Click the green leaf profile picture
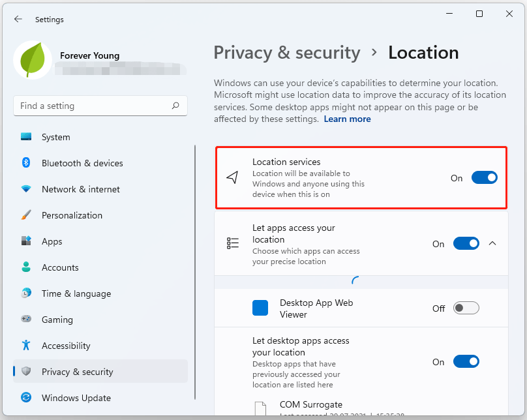Image resolution: width=527 pixels, height=420 pixels. point(33,60)
